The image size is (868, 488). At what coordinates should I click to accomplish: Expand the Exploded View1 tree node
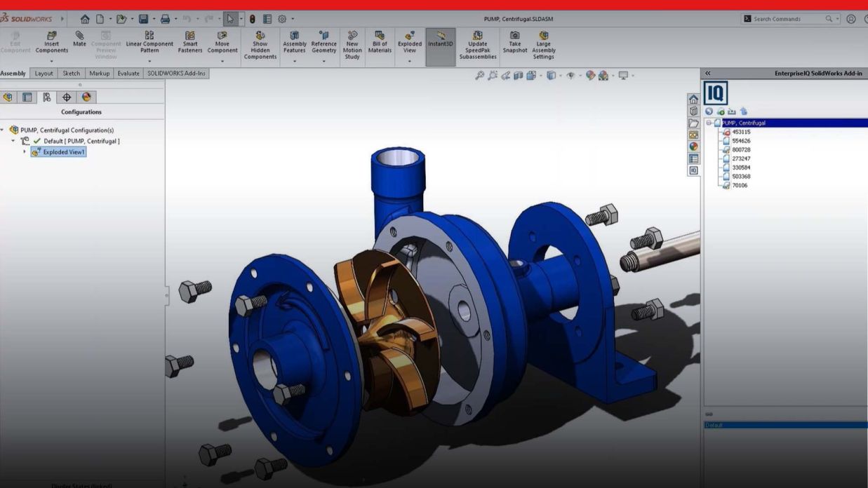(x=25, y=152)
